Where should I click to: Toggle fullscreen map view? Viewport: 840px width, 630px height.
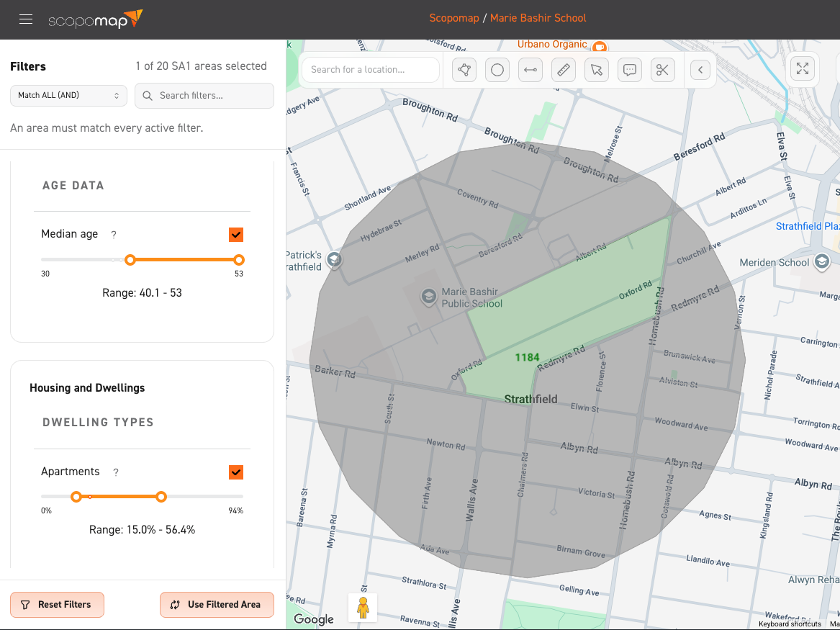coord(803,68)
